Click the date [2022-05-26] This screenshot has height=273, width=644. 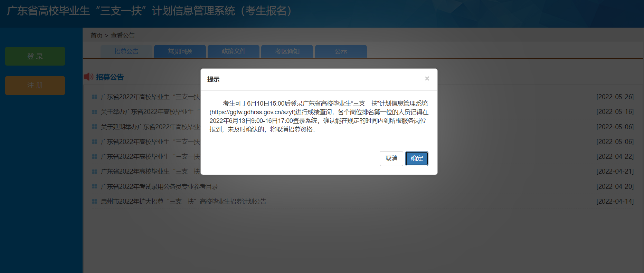[615, 97]
